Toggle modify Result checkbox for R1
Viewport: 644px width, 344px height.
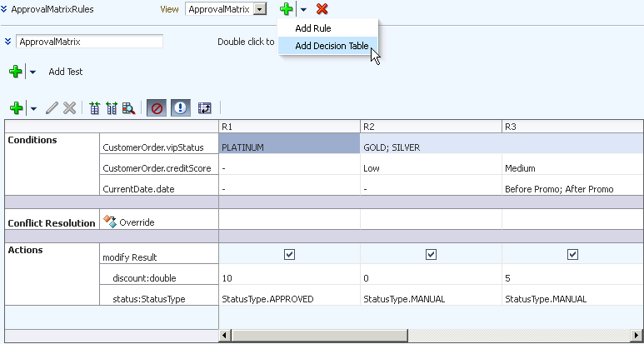click(290, 255)
